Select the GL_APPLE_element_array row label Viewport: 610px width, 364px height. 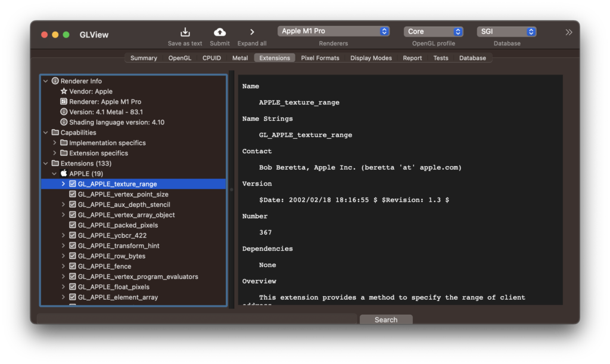[x=118, y=297]
